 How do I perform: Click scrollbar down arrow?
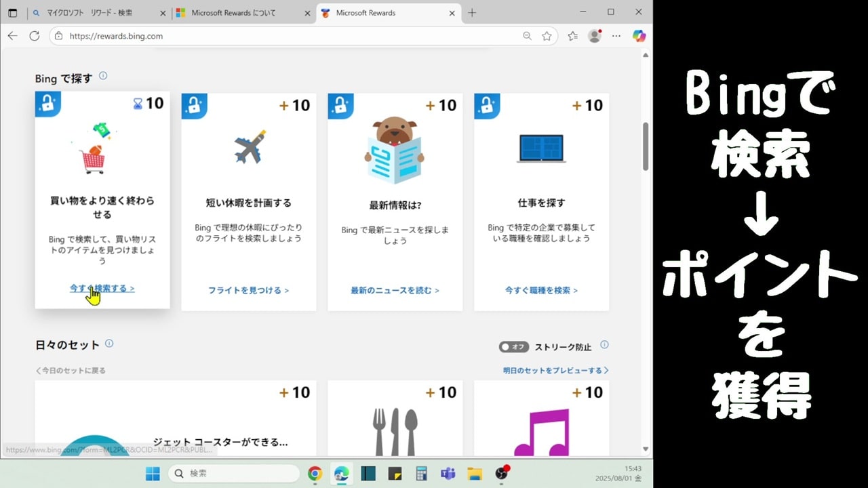click(646, 449)
